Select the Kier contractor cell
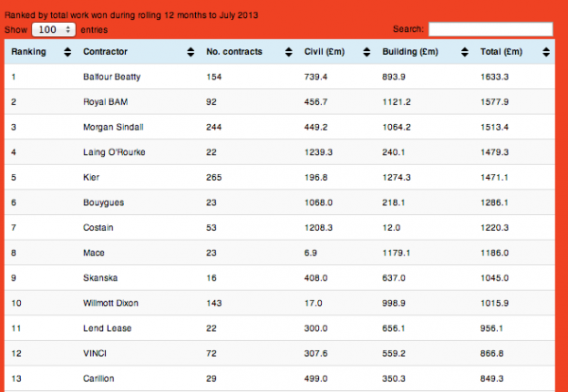The height and width of the screenshot is (392, 568). (x=91, y=177)
